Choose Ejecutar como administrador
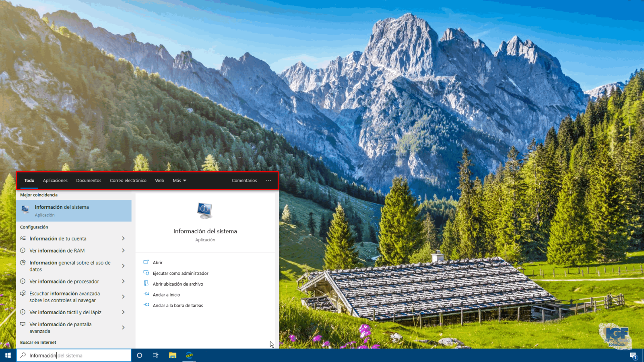The width and height of the screenshot is (644, 362). [x=180, y=274]
